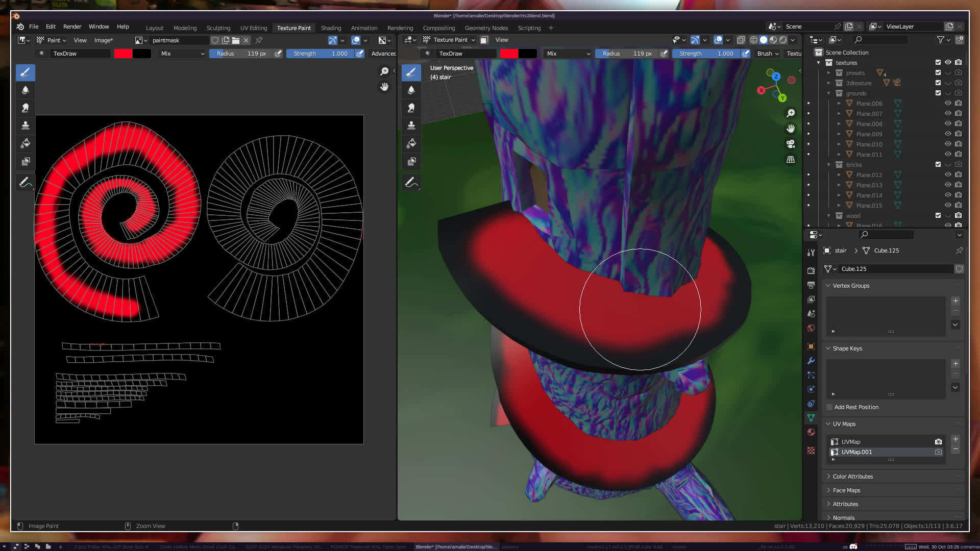Image resolution: width=980 pixels, height=551 pixels.
Task: Switch to perspective/orthographic grid icon
Action: tap(791, 160)
